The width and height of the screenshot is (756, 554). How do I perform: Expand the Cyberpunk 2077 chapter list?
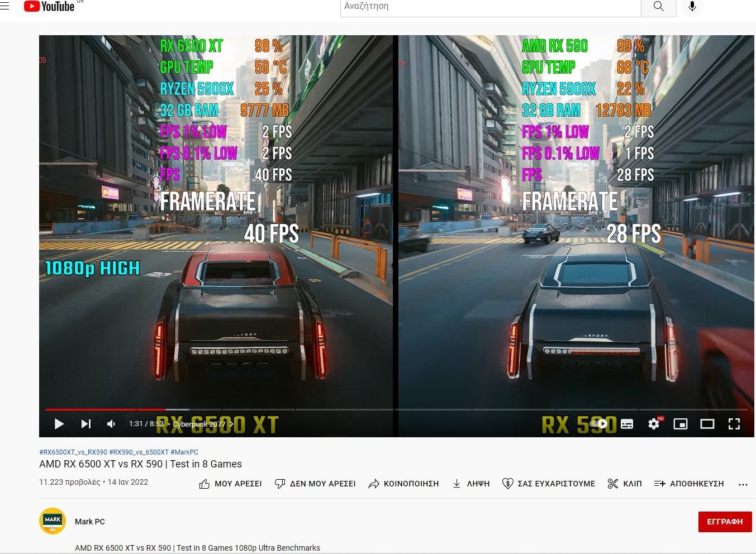click(203, 424)
